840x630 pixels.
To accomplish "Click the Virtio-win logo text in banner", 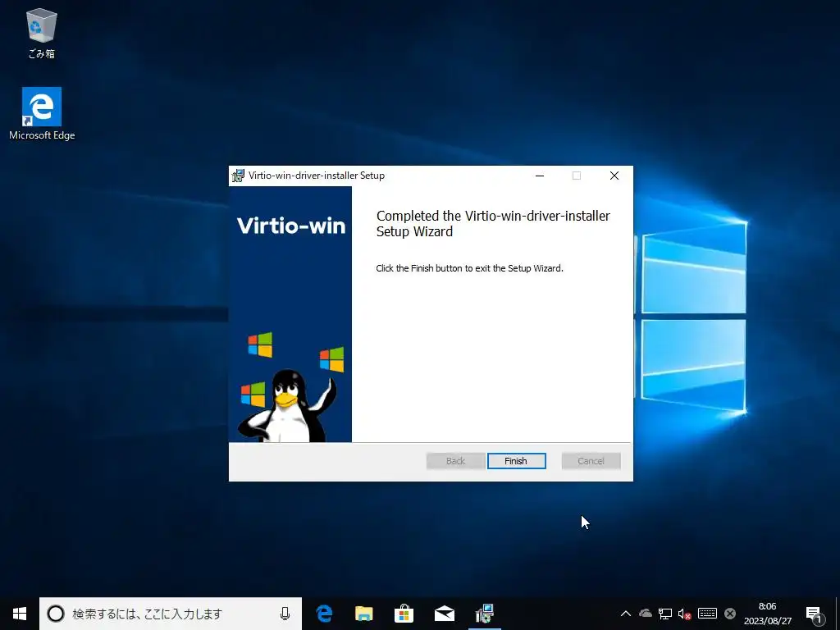I will pyautogui.click(x=291, y=226).
